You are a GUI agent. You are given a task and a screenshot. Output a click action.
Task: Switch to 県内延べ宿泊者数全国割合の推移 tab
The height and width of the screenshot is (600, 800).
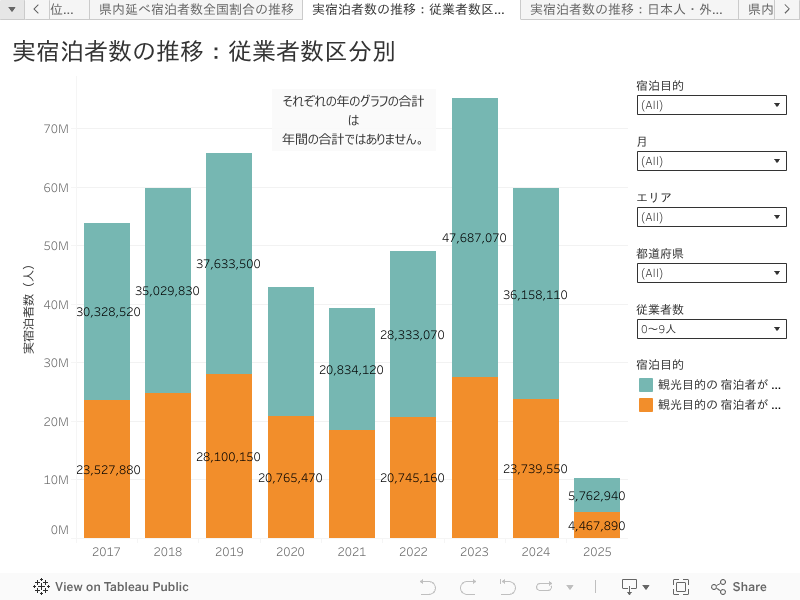pos(196,10)
